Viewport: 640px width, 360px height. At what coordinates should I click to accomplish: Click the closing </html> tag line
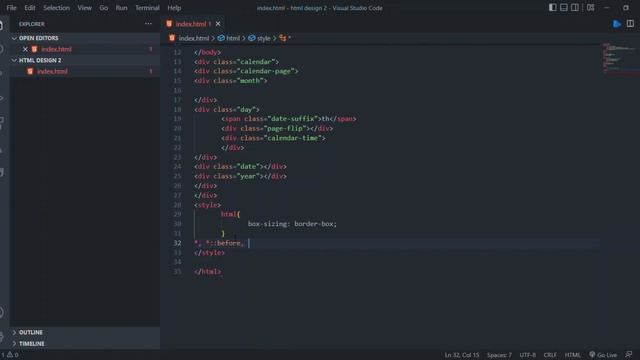pos(207,272)
